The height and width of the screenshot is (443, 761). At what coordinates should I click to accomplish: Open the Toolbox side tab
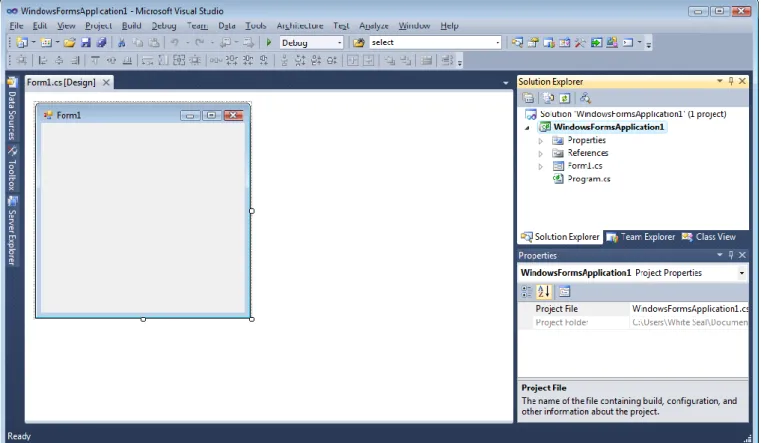(12, 168)
